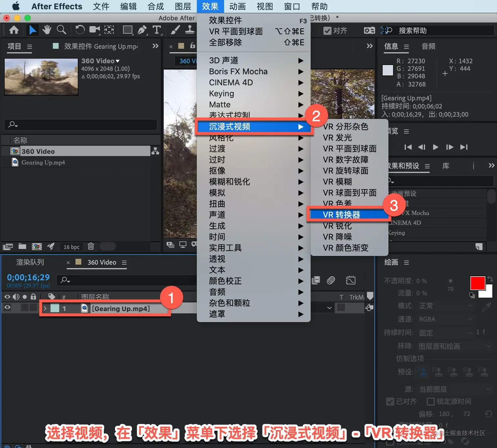
Task: Toggle the 锁定源时间 checkbox
Action: pos(431,401)
